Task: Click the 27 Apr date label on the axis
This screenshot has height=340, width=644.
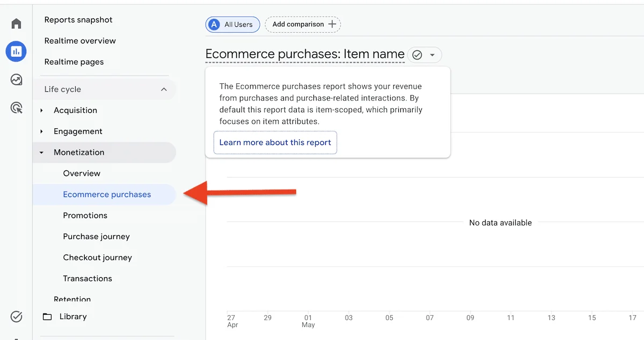Action: pyautogui.click(x=232, y=321)
